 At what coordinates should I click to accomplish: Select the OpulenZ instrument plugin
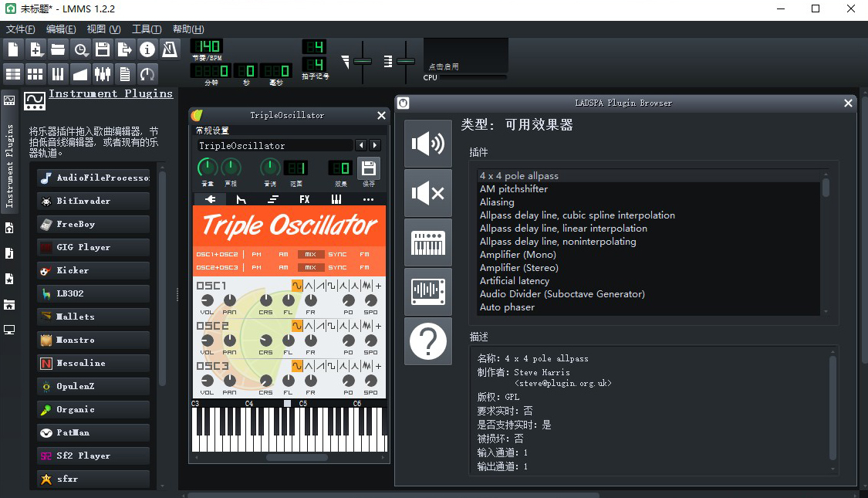tap(93, 386)
